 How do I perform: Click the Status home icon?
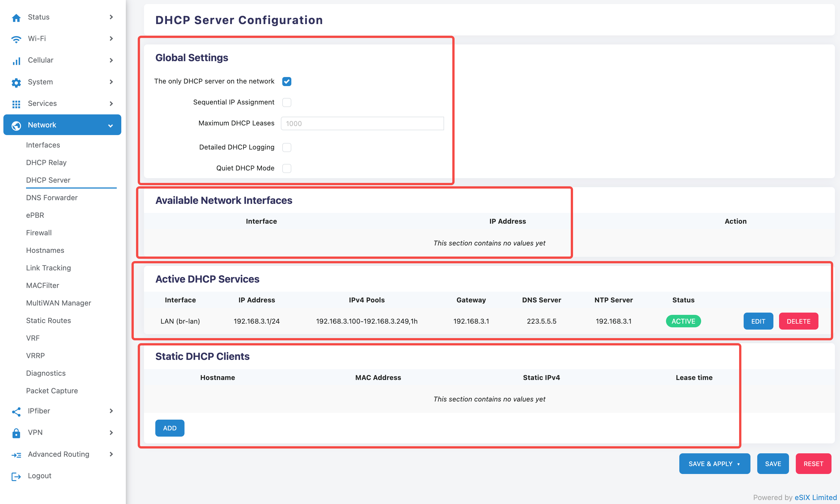coord(16,17)
